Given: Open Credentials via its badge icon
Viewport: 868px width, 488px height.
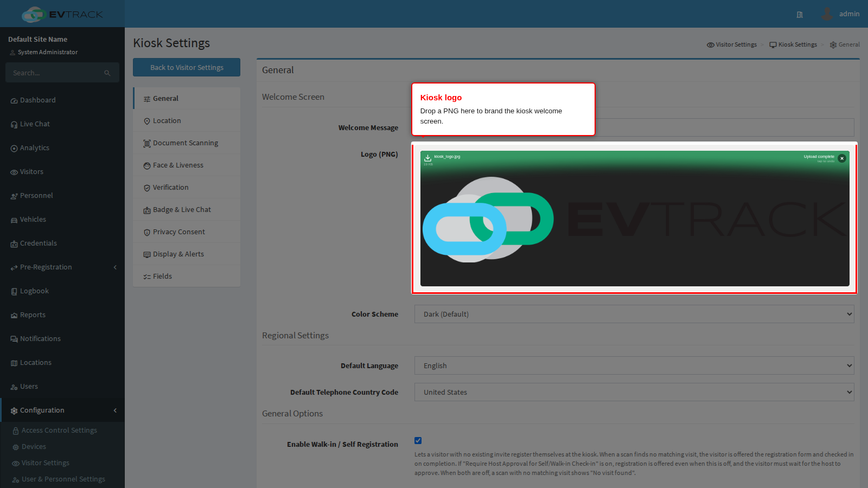Looking at the screenshot, I should point(14,244).
